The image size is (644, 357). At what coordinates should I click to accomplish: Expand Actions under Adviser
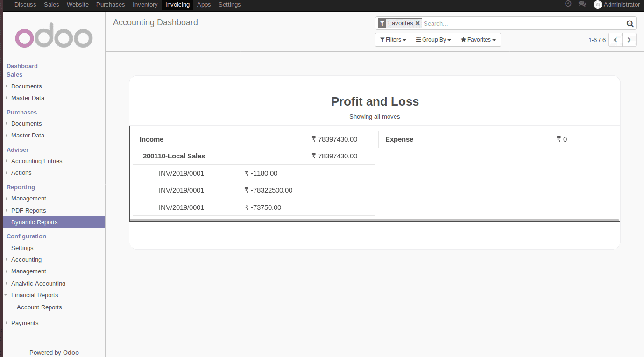pos(21,173)
